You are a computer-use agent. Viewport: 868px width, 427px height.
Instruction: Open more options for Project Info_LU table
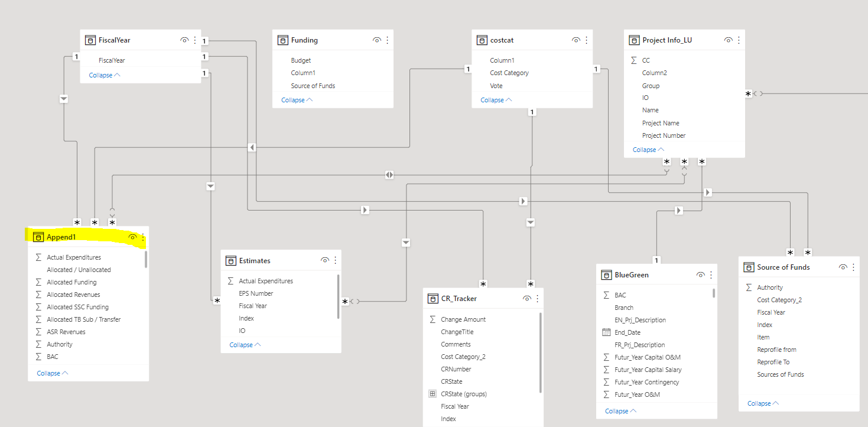[739, 40]
